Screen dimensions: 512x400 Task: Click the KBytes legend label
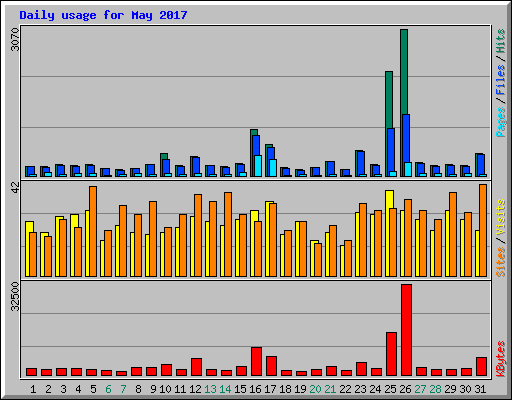pos(500,359)
